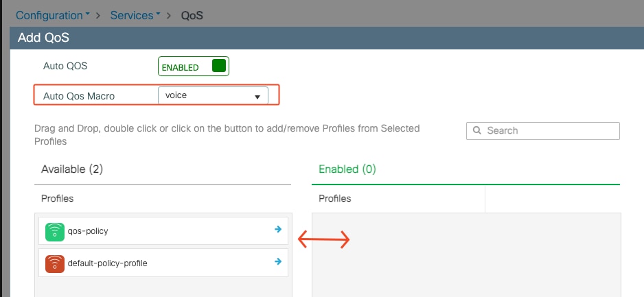
Task: Click the Profiles header under Enabled
Action: pos(335,198)
